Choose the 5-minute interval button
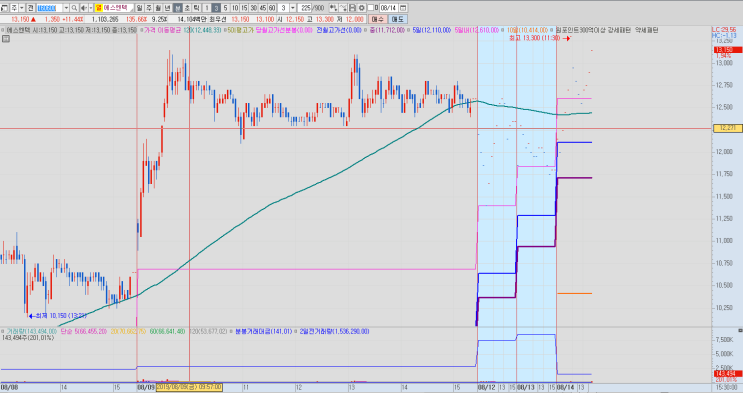This screenshot has height=393, width=743. click(x=226, y=8)
